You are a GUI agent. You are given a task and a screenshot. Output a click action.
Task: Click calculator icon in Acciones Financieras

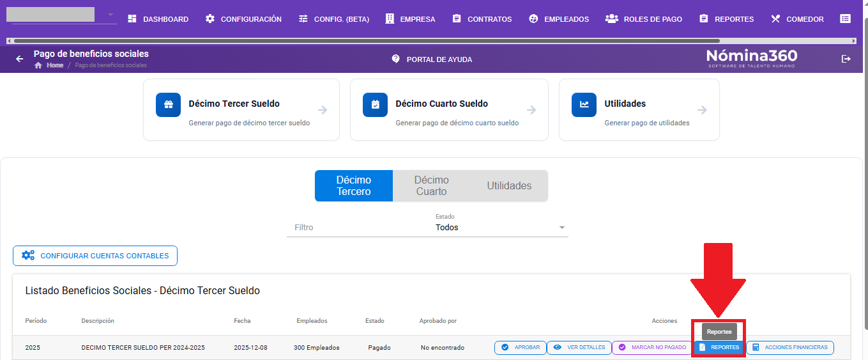(x=756, y=348)
